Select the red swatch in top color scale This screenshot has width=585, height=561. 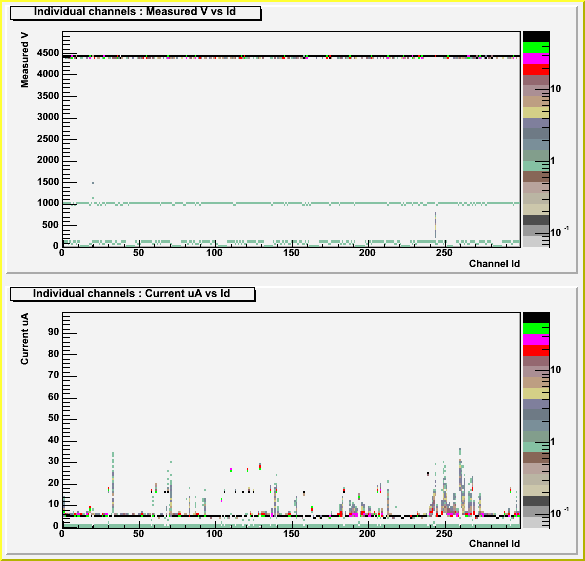click(536, 70)
